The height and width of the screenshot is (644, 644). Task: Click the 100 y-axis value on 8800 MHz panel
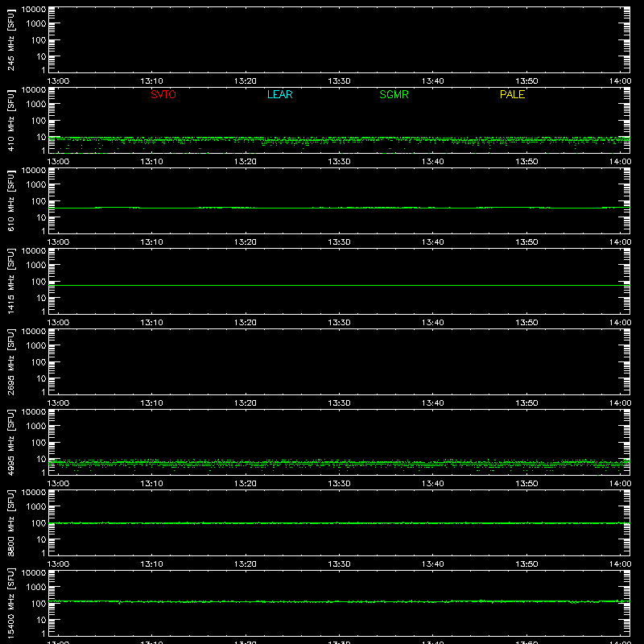pos(39,523)
